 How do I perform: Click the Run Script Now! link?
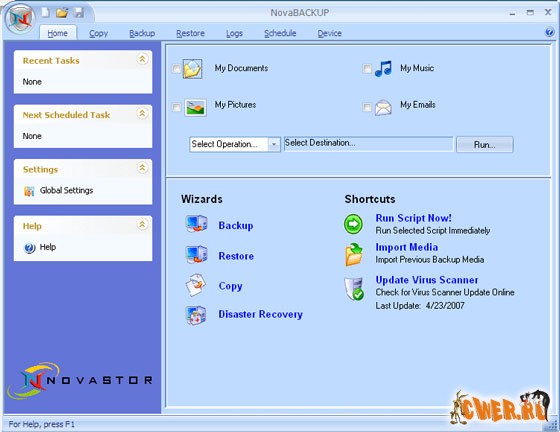click(x=413, y=218)
